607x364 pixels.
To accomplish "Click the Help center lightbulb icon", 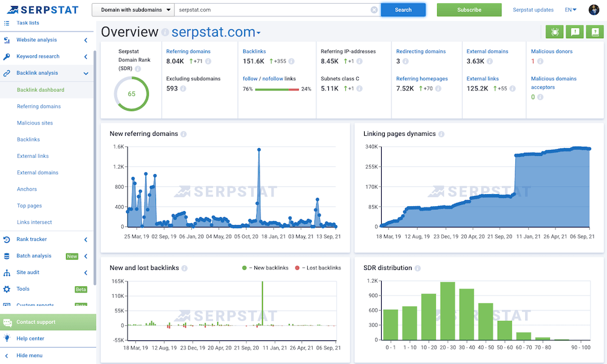I will click(x=7, y=338).
